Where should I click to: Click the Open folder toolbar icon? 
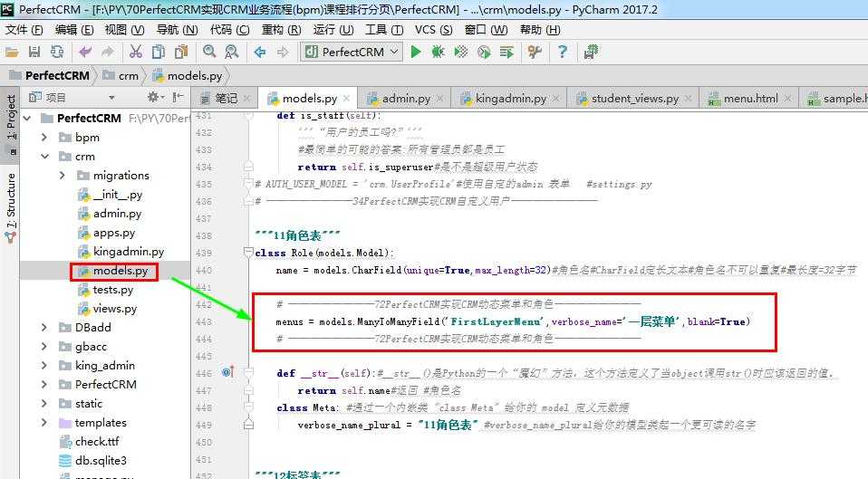[x=12, y=52]
